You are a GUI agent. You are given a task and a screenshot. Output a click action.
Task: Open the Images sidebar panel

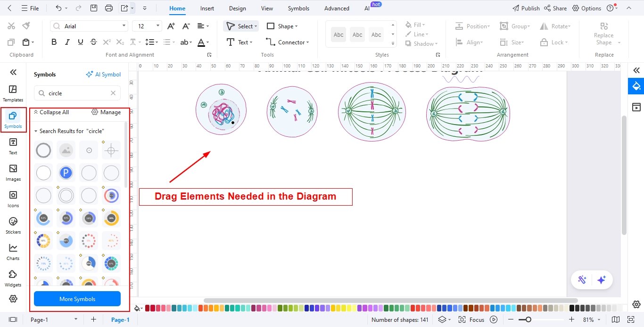(13, 173)
